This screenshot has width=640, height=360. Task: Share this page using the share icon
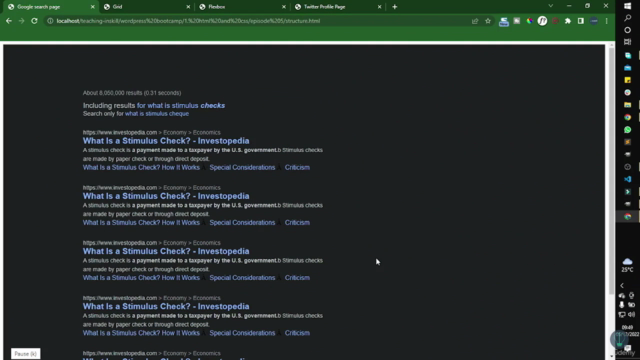[x=475, y=21]
